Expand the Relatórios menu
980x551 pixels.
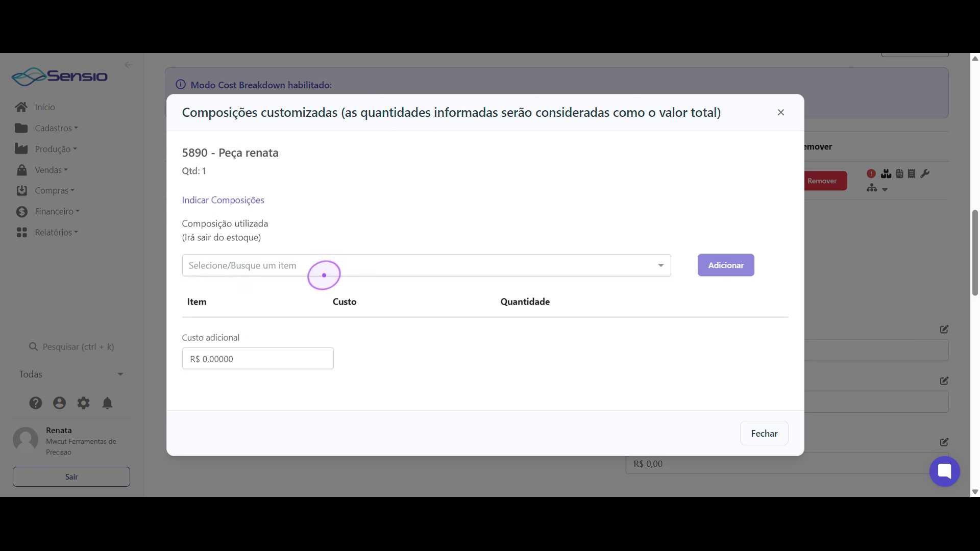[56, 233]
